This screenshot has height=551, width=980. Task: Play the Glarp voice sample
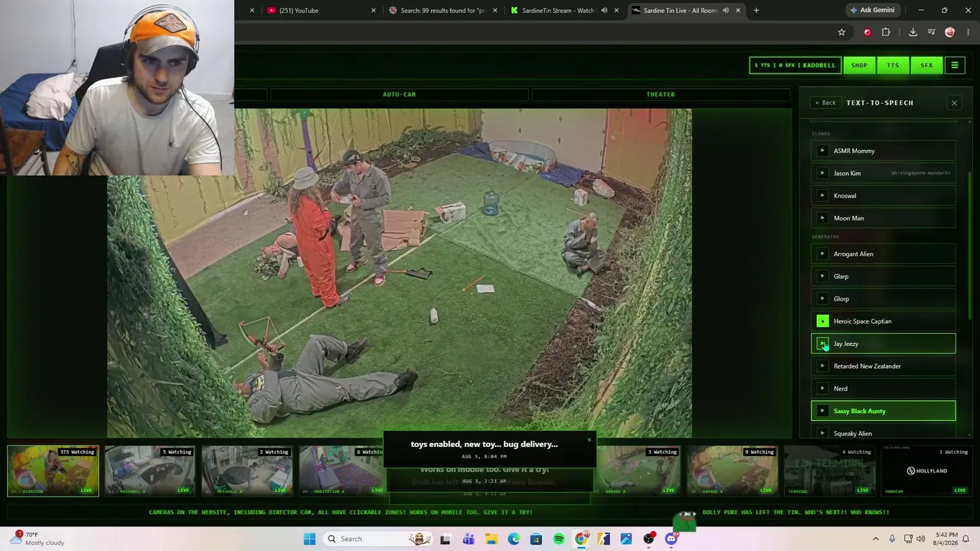point(822,276)
